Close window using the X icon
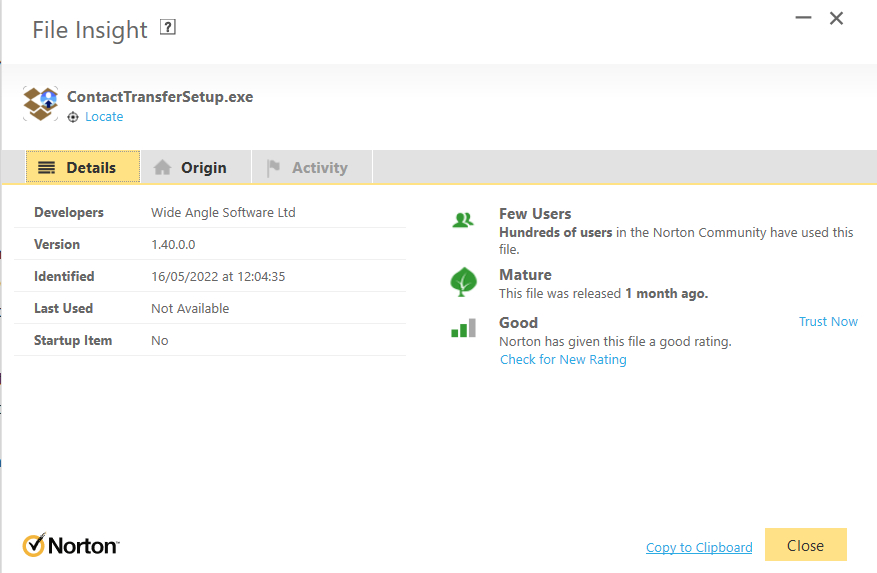The image size is (877, 573). [x=836, y=18]
